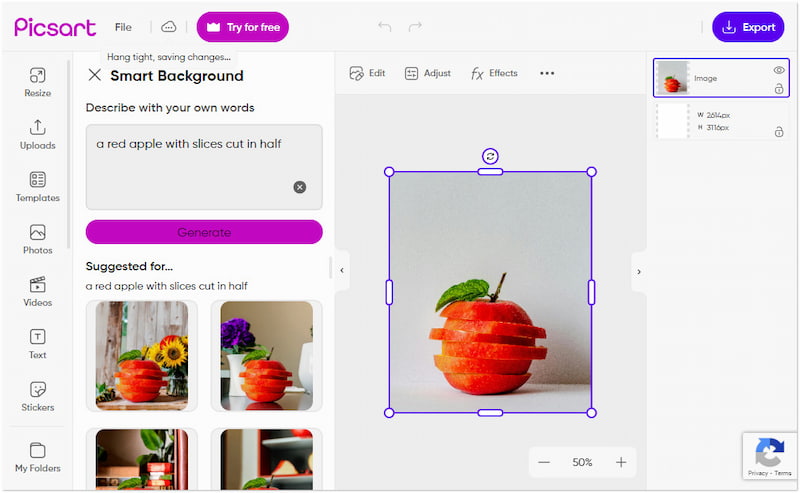Open the Stickers panel
Viewport: 800px width, 493px height.
click(x=37, y=396)
